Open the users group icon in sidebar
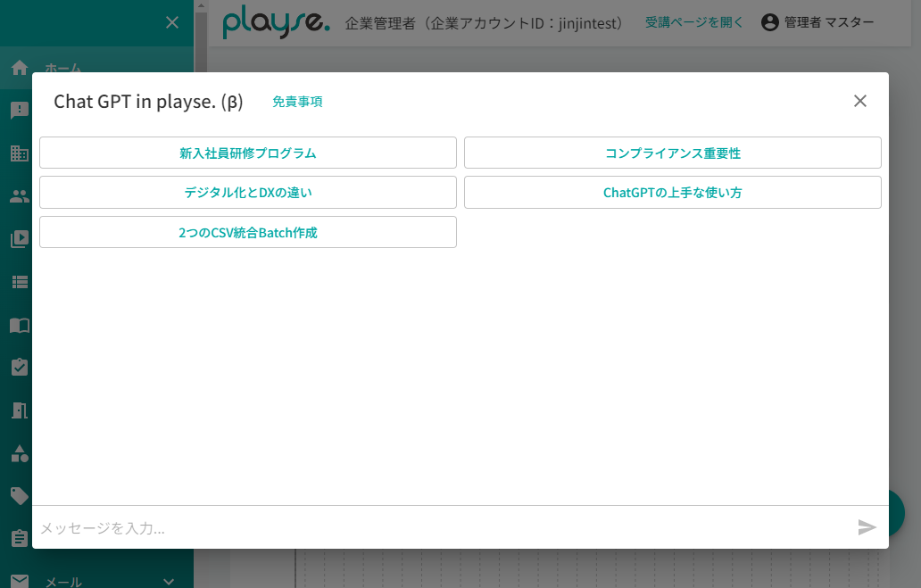 [20, 196]
